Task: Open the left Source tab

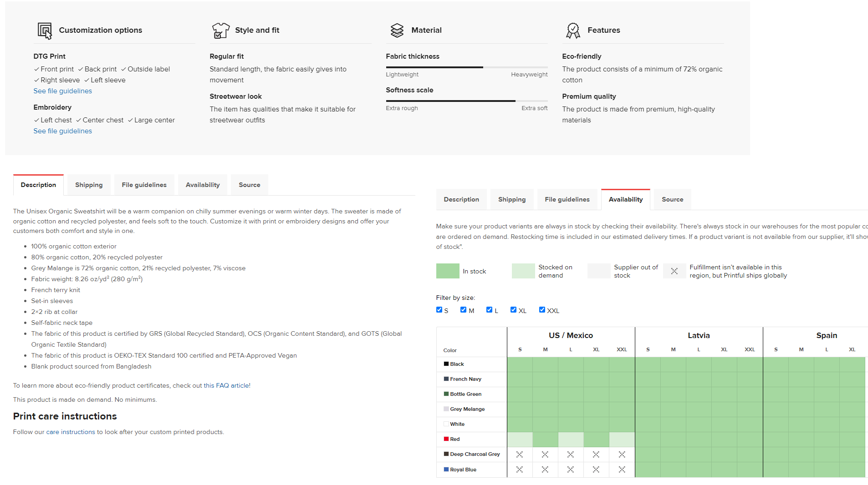Action: (x=250, y=185)
